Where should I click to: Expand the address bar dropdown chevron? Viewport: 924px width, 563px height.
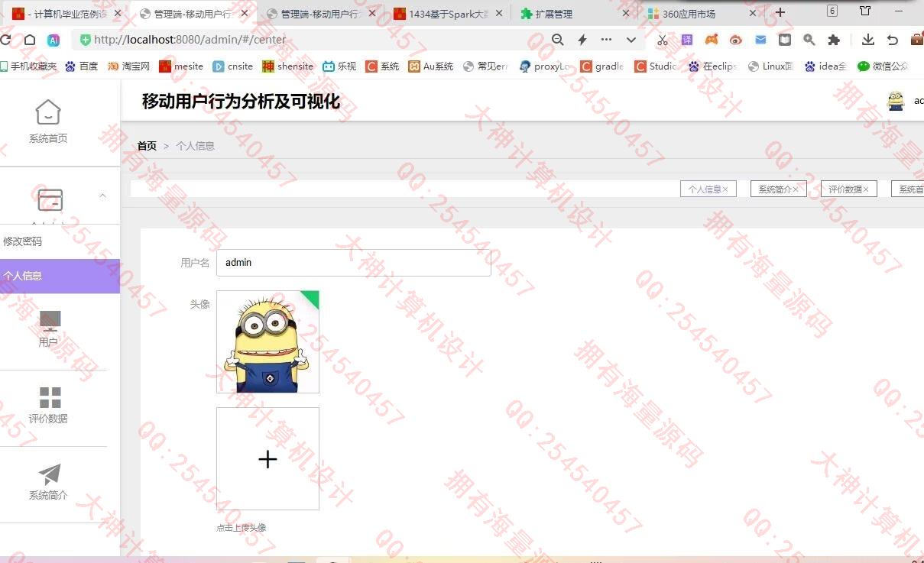pos(631,40)
